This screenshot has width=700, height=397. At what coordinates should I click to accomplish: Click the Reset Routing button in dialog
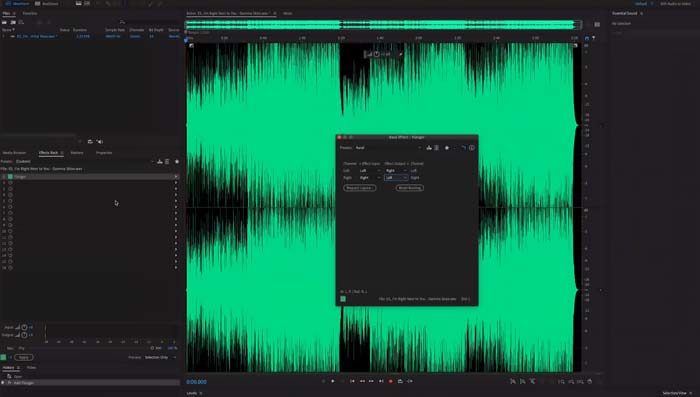coord(410,188)
